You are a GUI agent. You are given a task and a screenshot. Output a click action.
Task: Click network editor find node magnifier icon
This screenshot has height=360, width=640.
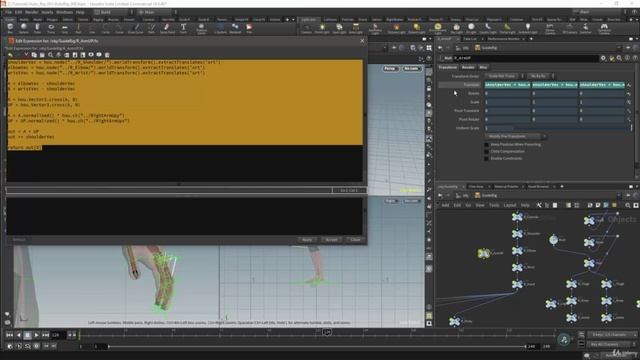tap(628, 205)
